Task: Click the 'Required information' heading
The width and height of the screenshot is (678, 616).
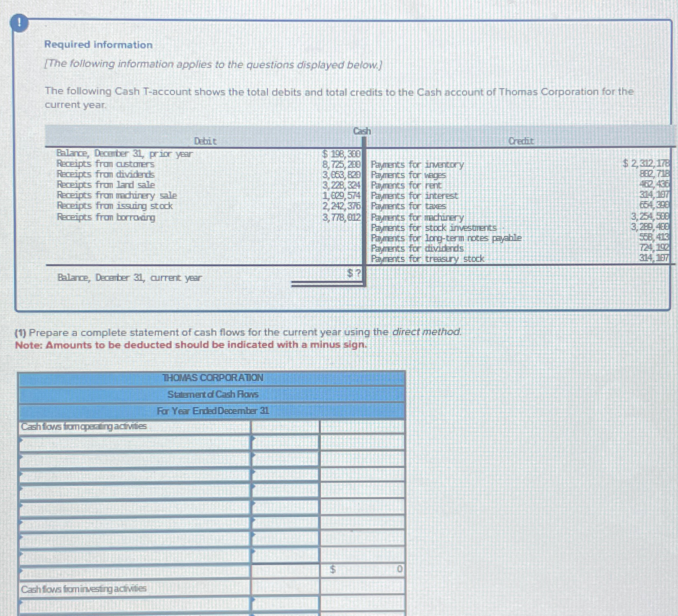Action: [98, 44]
